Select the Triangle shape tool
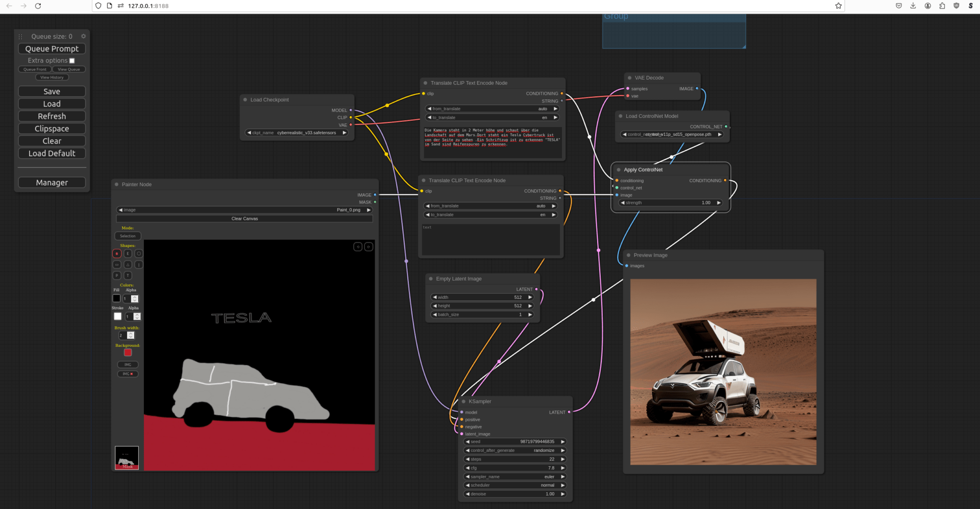Viewport: 980px width, 509px height. [128, 265]
